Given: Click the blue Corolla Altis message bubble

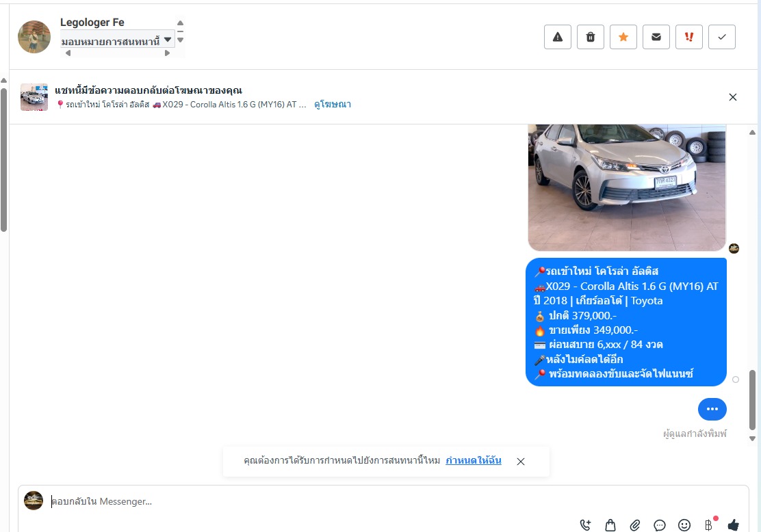Looking at the screenshot, I should point(626,322).
